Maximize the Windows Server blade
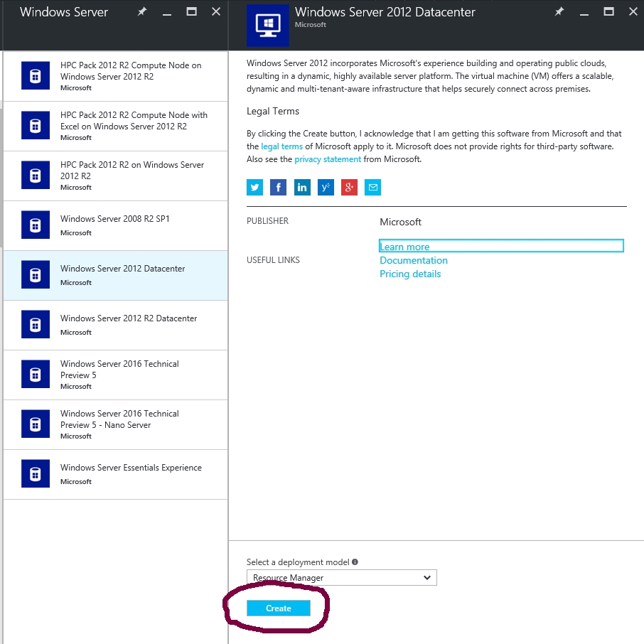This screenshot has width=644, height=644. point(191,11)
